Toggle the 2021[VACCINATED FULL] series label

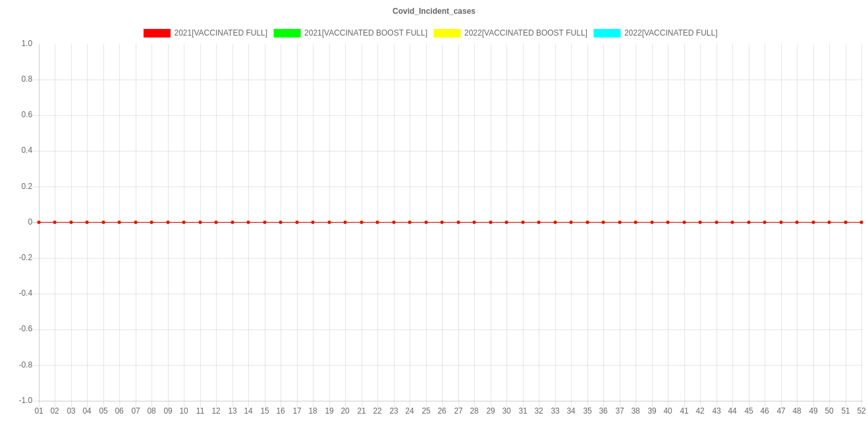(221, 33)
